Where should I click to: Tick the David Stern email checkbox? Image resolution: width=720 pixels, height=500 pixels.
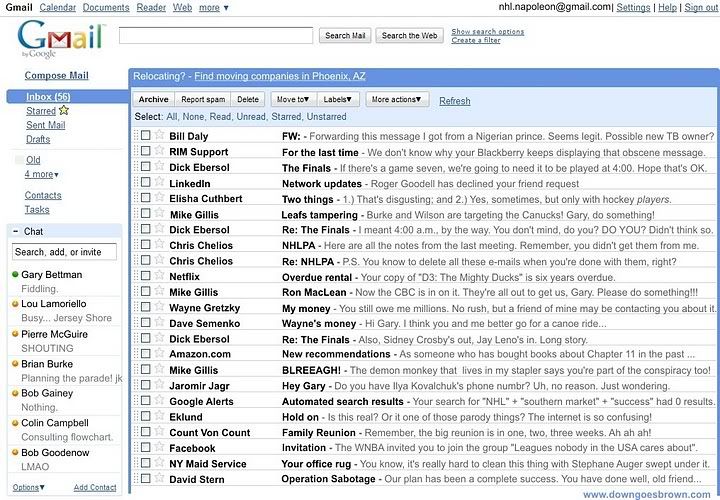click(146, 478)
